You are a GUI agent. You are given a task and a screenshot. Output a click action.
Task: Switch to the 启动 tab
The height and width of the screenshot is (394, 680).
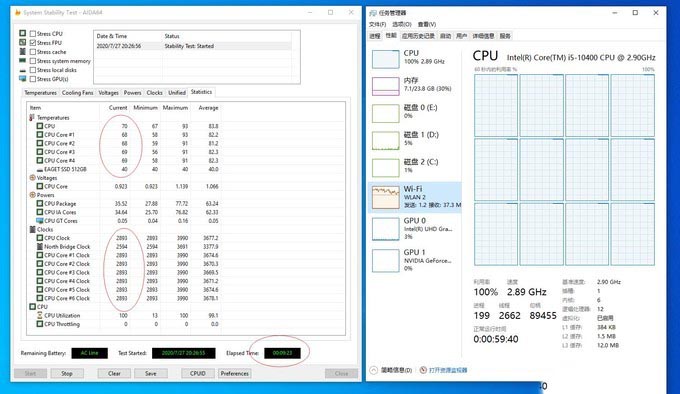click(x=445, y=36)
